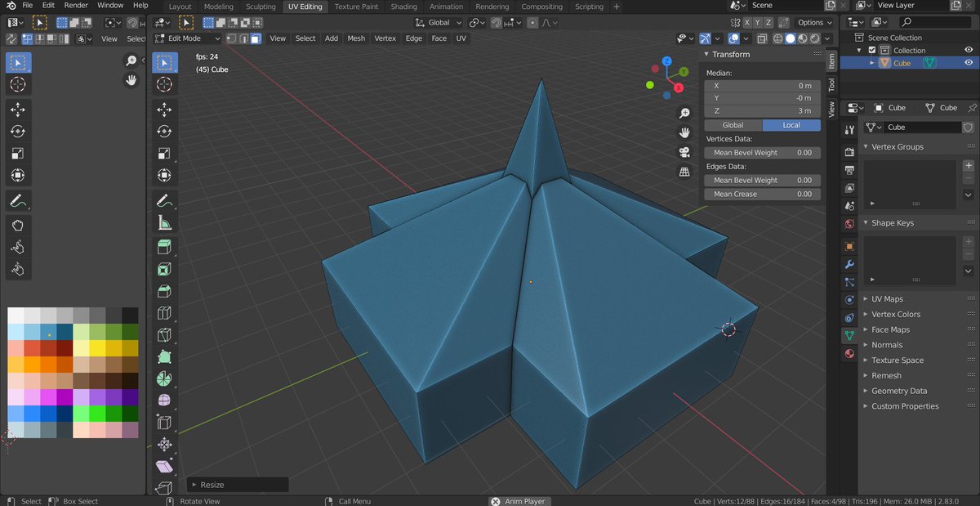Screen dimensions: 980x506
Task: Click the viewport pan hand icon
Action: (684, 132)
